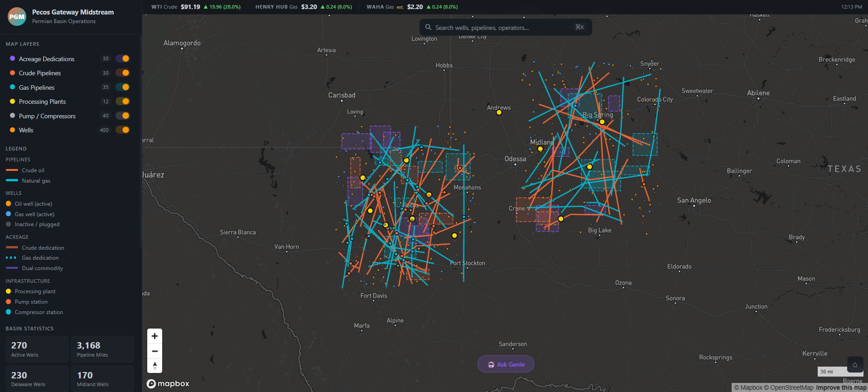Open the Improve this map link

(841, 387)
